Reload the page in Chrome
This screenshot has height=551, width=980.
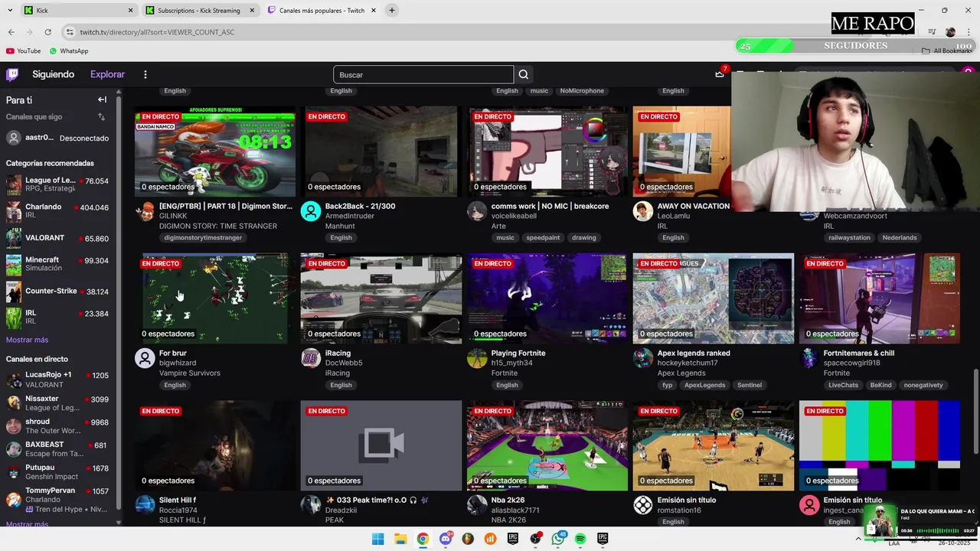tap(47, 32)
